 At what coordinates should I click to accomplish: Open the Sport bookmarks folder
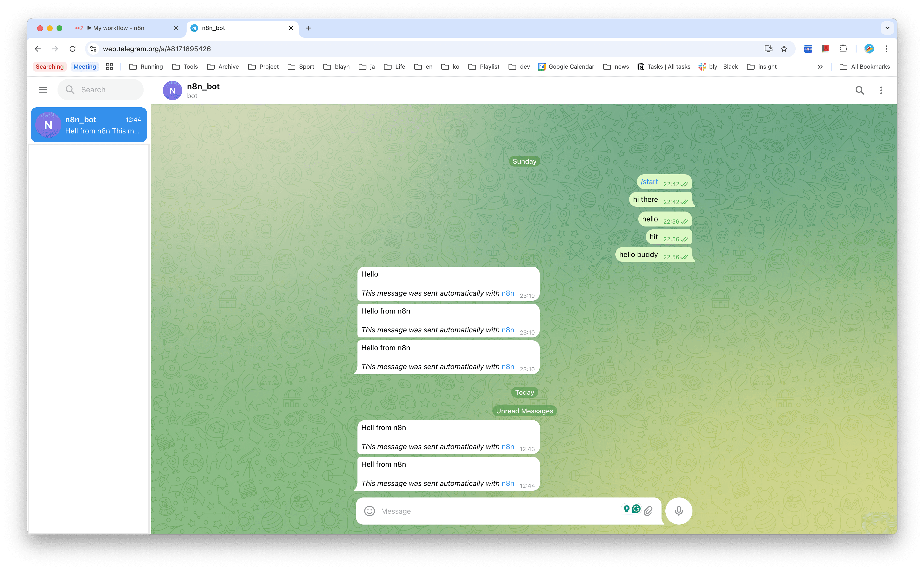[301, 67]
